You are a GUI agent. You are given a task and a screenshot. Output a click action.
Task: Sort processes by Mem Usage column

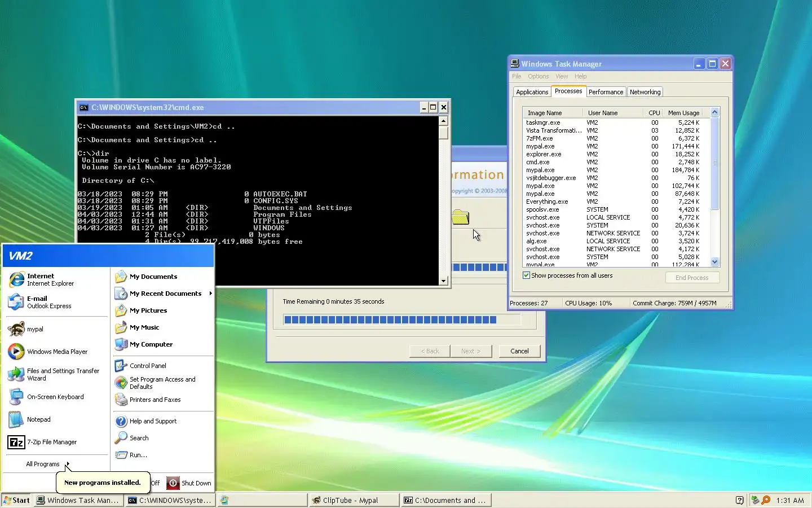coord(683,113)
